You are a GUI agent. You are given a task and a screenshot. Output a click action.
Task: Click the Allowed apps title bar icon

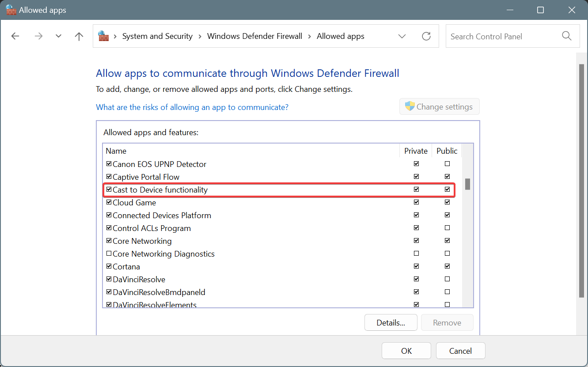[11, 10]
